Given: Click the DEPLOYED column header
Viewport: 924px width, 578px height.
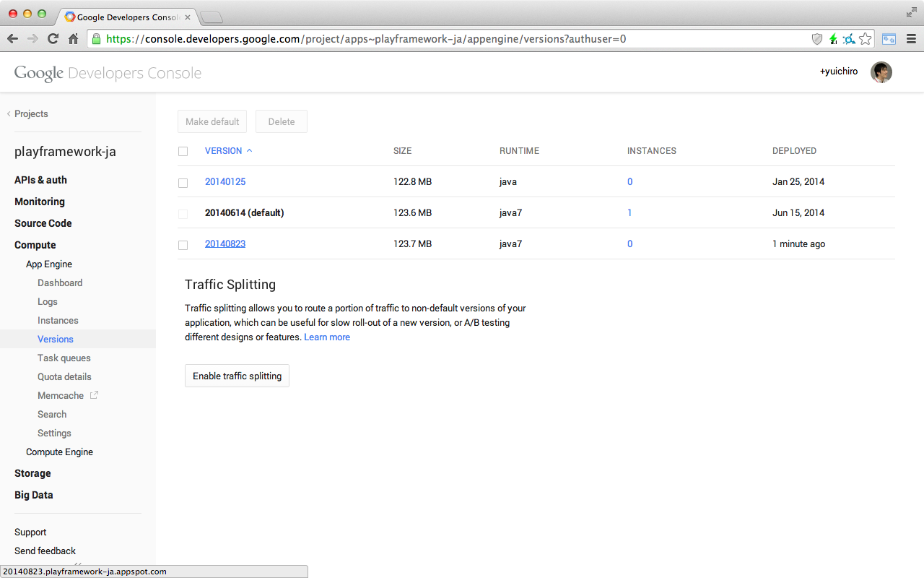Looking at the screenshot, I should (x=794, y=151).
